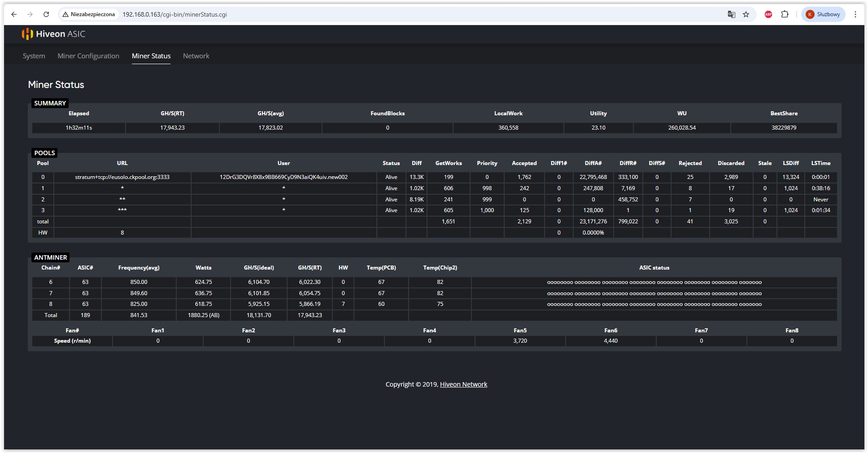The width and height of the screenshot is (868, 453).
Task: Reload the miner status page
Action: tap(46, 14)
